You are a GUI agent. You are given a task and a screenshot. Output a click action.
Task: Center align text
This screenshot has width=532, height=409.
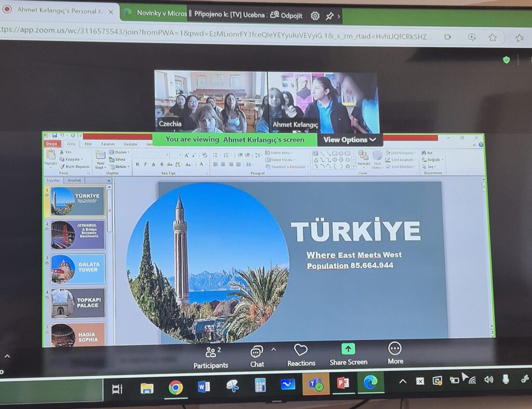[x=223, y=165]
